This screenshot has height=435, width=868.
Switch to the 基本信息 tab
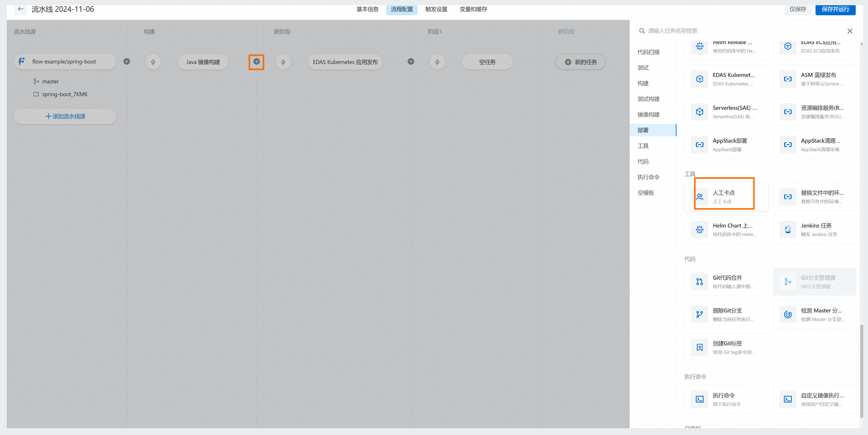[367, 9]
